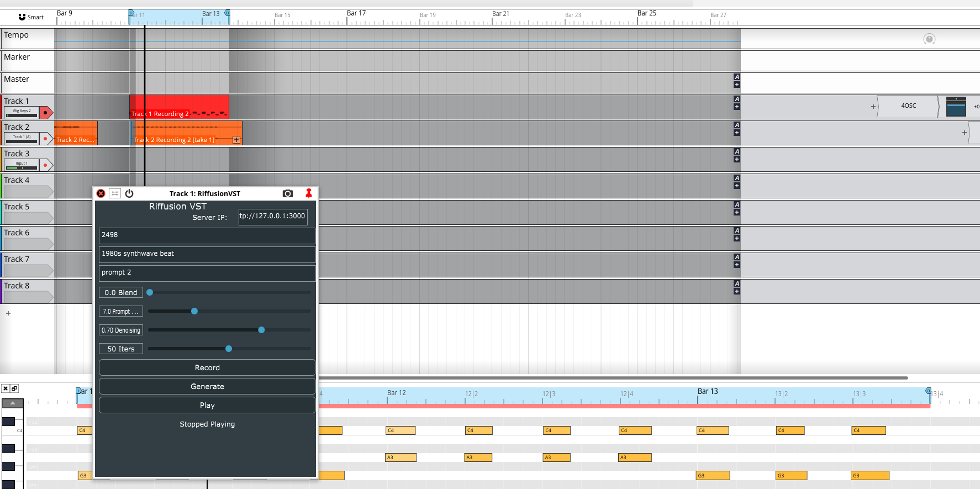Expand takes on Track 2 Recording 2 clip
The width and height of the screenshot is (980, 489).
[x=236, y=140]
